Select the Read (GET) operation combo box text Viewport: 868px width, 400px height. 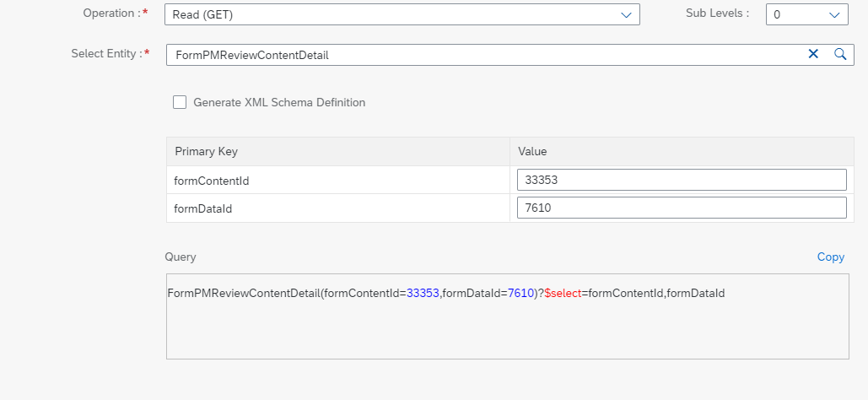(x=202, y=15)
